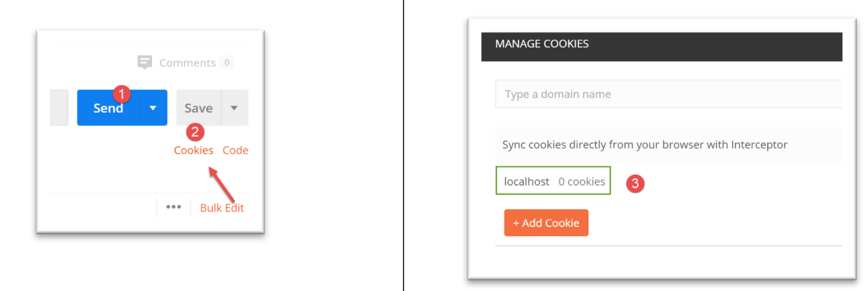Screen dimensions: 868x291
Task: Open the Cookies link
Action: coord(193,150)
